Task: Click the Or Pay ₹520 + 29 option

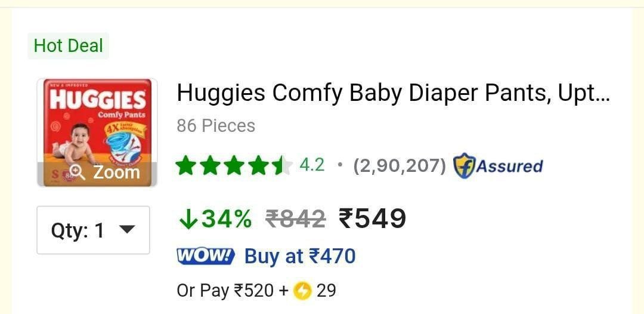Action: [256, 291]
